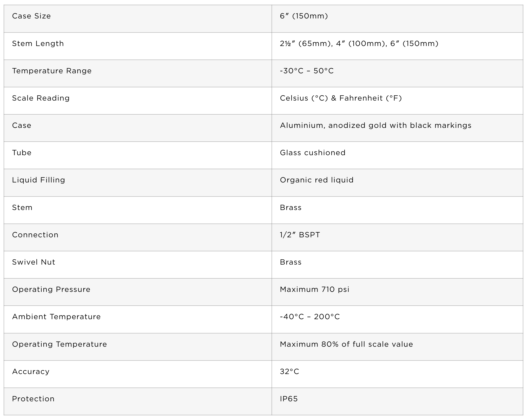Viewport: 528px width, 420px height.
Task: Click the Liquid Filling label
Action: coord(38,180)
